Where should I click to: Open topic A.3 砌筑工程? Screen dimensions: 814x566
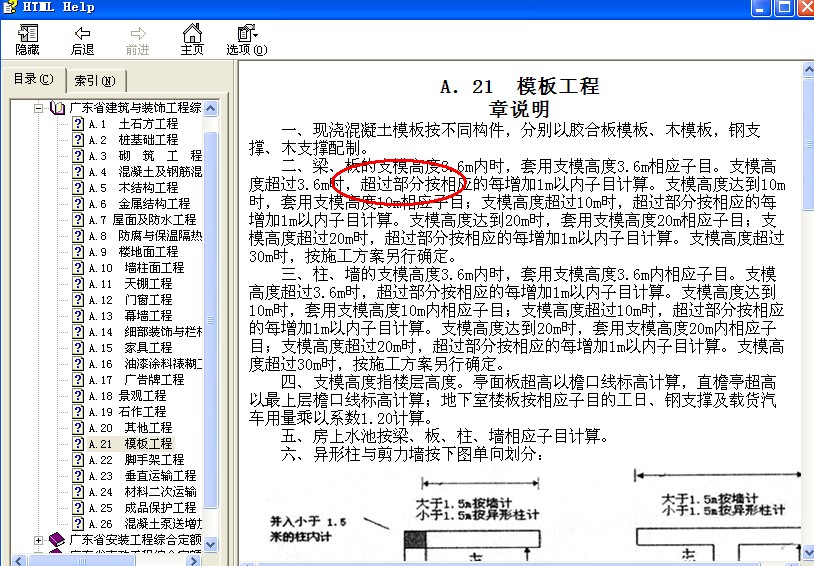tap(145, 156)
